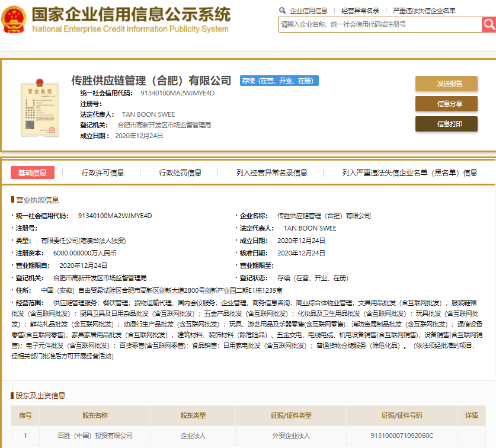The width and height of the screenshot is (496, 448).
Task: Click the 营业执照信息 section heading
Action: point(37,200)
